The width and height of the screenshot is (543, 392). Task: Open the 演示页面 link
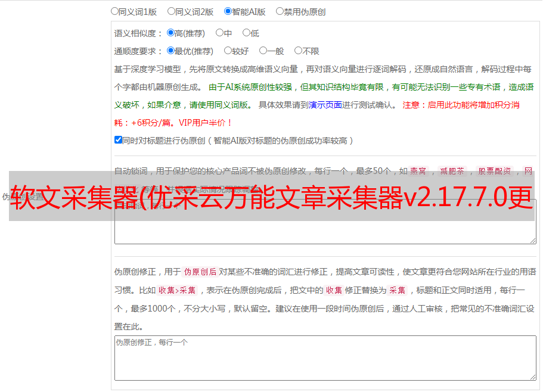pos(325,105)
